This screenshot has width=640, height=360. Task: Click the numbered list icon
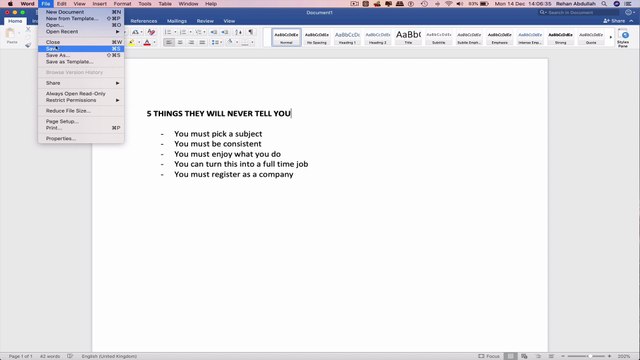pos(183,32)
